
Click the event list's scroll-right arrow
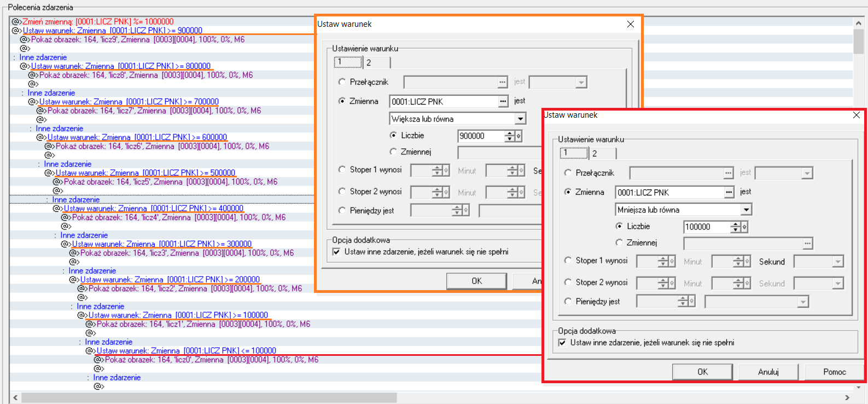847,397
